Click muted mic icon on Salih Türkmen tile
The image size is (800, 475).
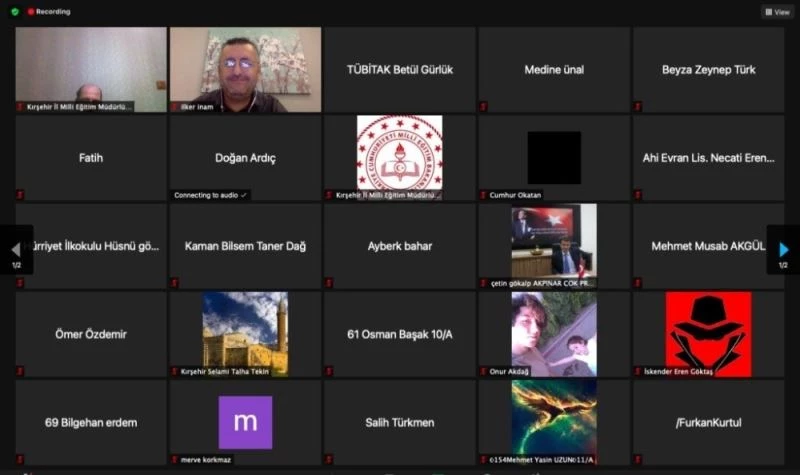329,459
